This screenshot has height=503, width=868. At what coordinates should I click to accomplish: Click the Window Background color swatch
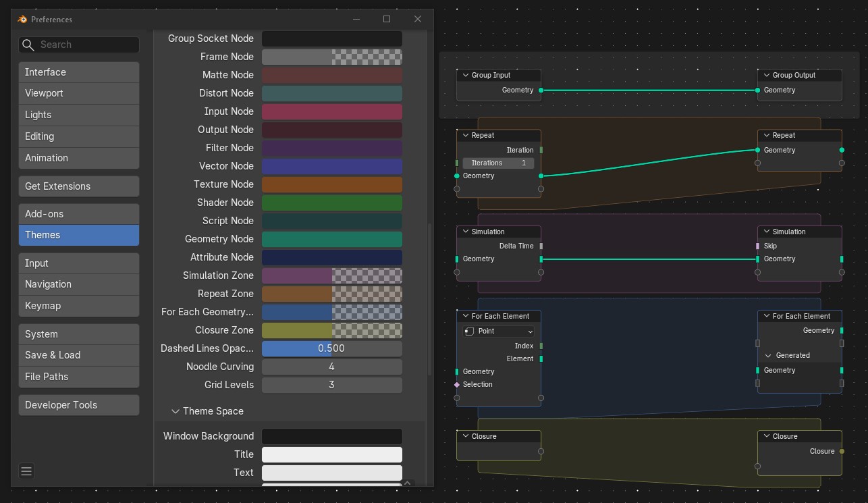click(332, 436)
